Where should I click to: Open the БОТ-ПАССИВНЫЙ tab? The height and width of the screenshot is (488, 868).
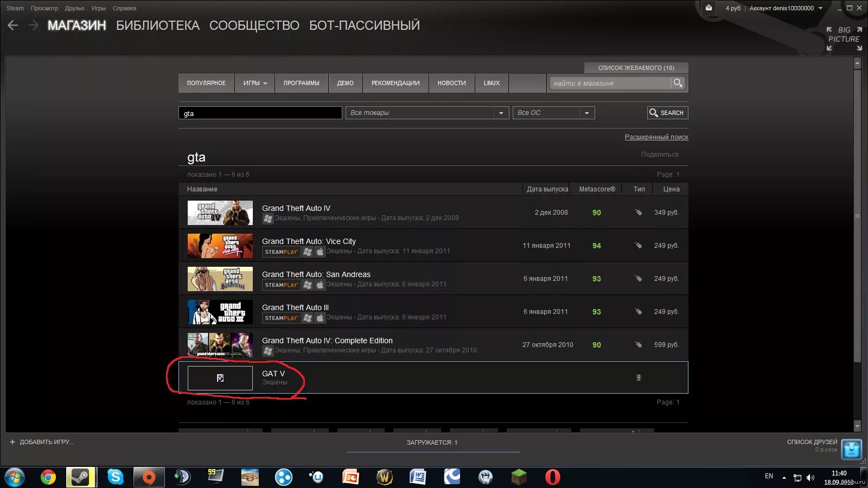click(365, 25)
